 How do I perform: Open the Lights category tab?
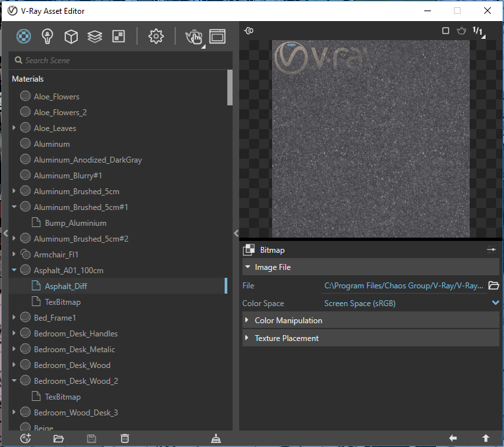(x=47, y=36)
